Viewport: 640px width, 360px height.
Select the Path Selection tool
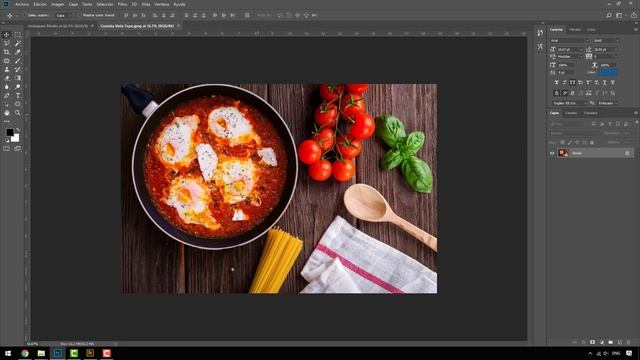click(x=7, y=104)
